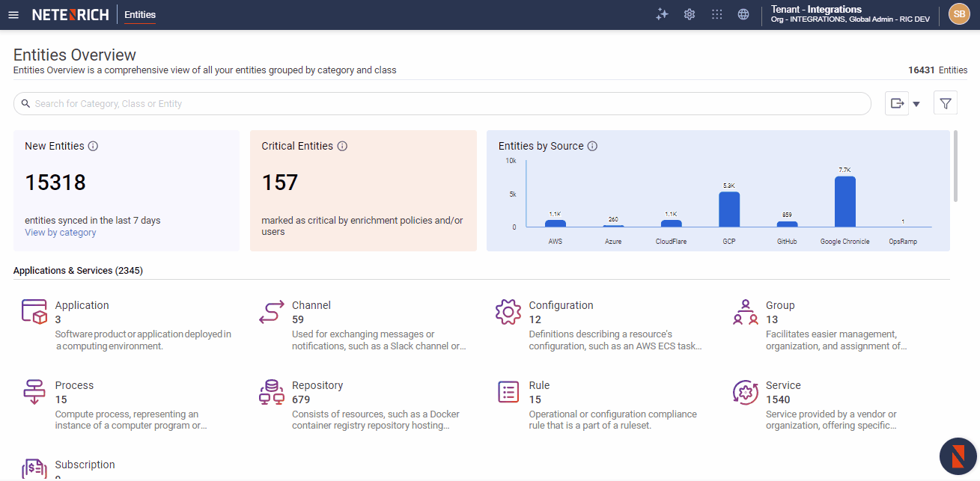Open the apps grid launcher icon
The image size is (980, 481).
pyautogui.click(x=716, y=13)
